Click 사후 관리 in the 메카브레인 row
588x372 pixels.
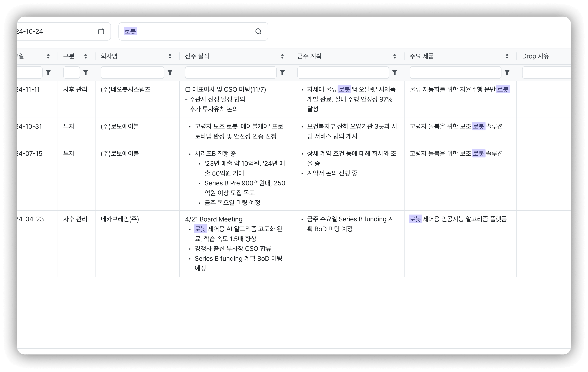point(75,219)
